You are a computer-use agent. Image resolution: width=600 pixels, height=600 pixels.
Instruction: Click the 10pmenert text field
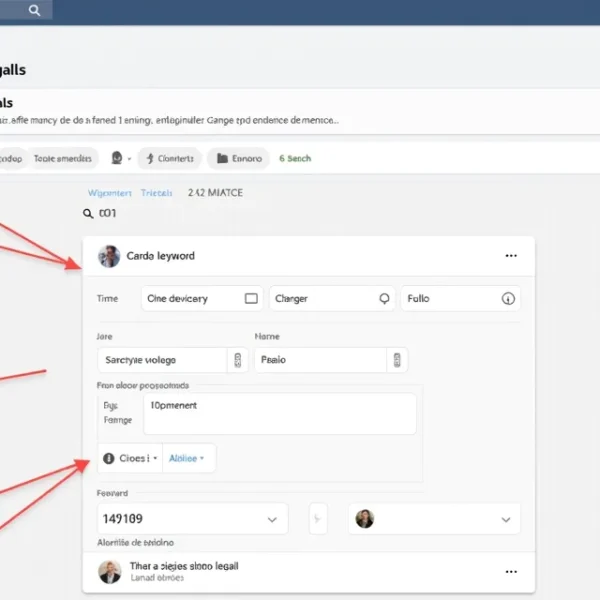pyautogui.click(x=280, y=413)
